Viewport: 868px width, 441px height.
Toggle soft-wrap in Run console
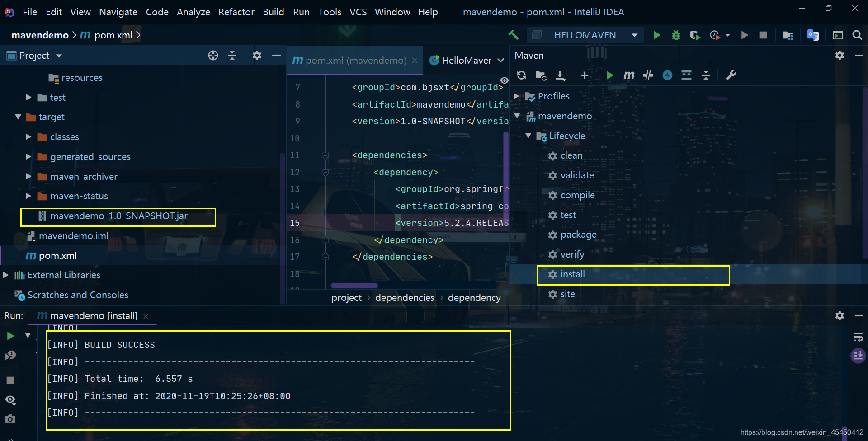click(x=858, y=337)
